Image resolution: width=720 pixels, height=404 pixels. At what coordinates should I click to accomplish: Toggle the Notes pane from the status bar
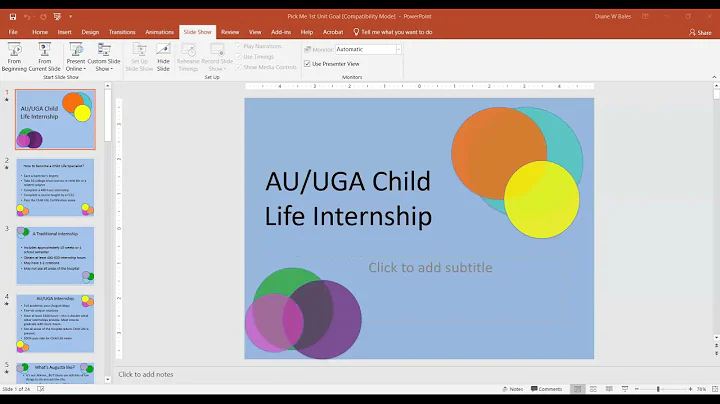513,389
